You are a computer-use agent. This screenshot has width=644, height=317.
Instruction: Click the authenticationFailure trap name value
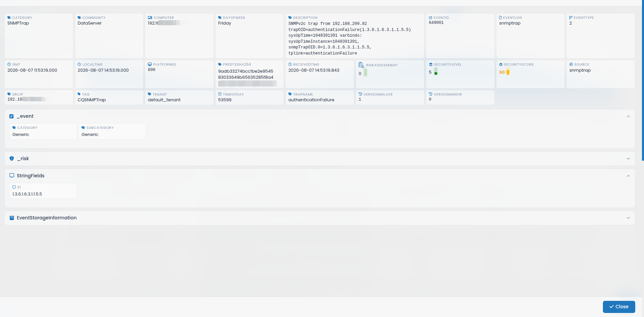(x=311, y=100)
